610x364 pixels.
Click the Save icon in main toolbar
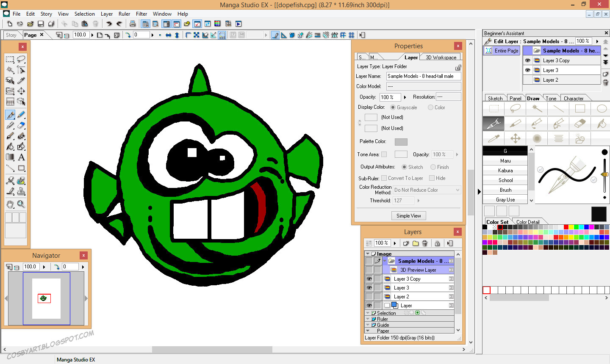click(41, 24)
